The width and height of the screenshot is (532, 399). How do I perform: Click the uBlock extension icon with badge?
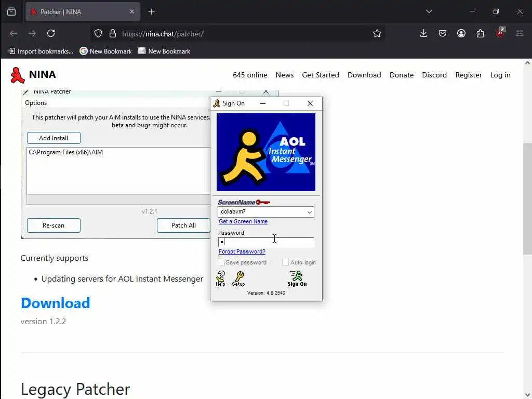click(x=500, y=33)
